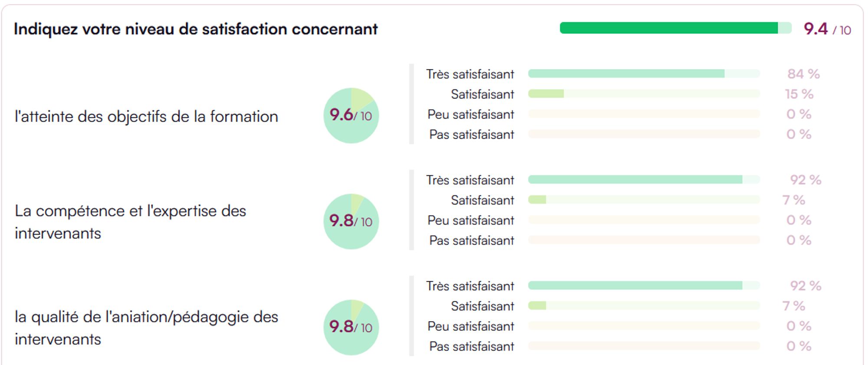Click the overall 9.4/10 green progress bar
The image size is (868, 365).
[x=675, y=28]
